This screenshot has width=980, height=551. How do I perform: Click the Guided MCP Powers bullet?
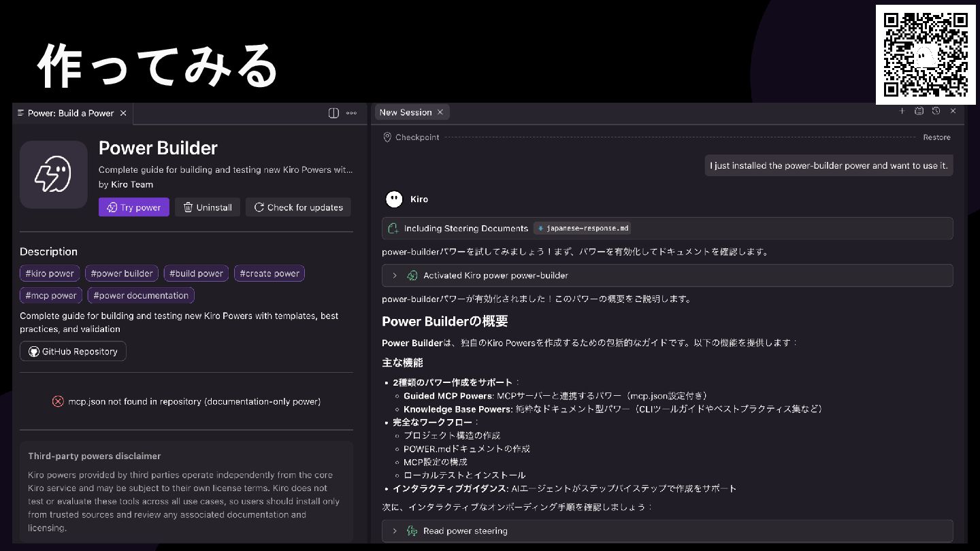(555, 396)
